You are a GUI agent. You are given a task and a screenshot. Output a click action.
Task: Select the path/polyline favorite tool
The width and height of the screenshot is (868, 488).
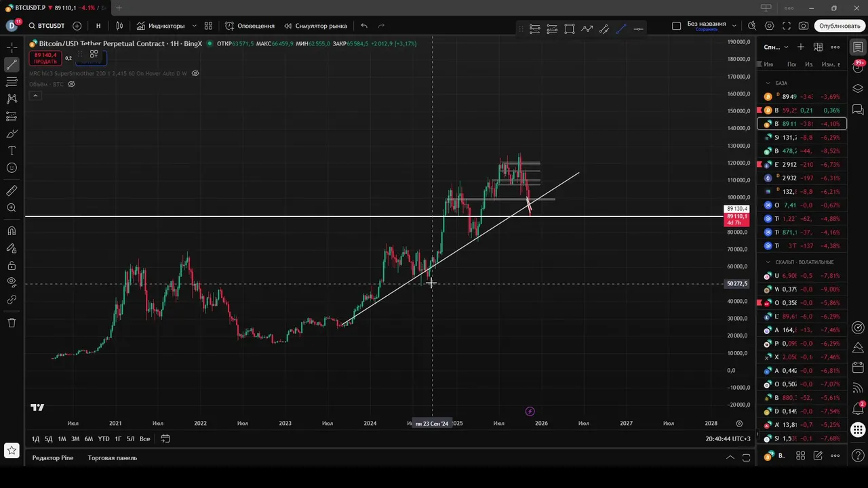(587, 28)
